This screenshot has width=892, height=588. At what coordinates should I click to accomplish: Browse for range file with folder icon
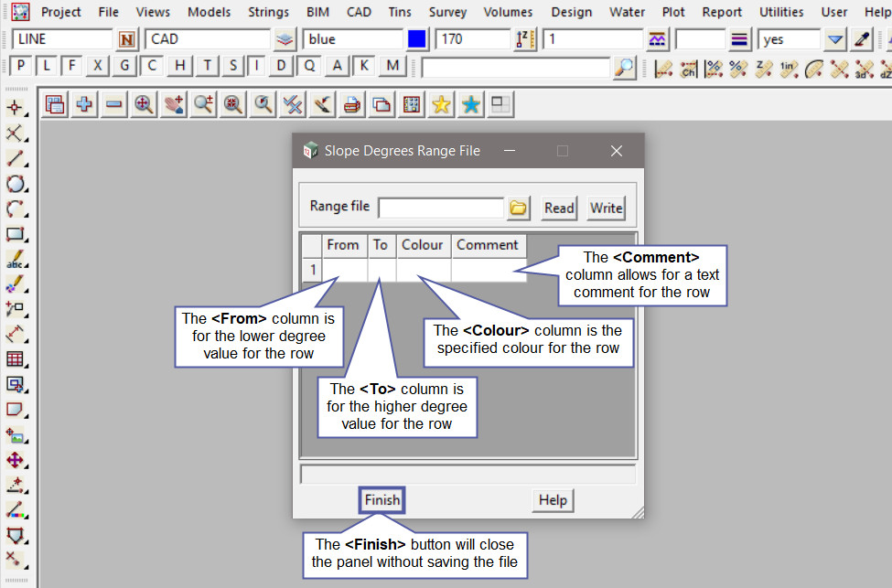pos(518,208)
